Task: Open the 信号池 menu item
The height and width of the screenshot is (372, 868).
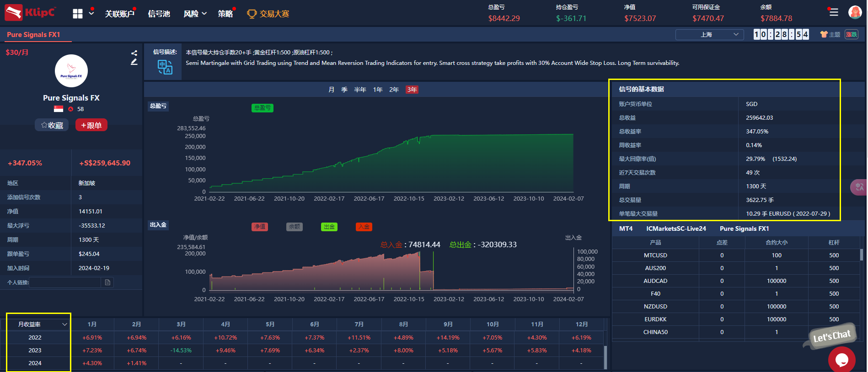Action: 159,14
